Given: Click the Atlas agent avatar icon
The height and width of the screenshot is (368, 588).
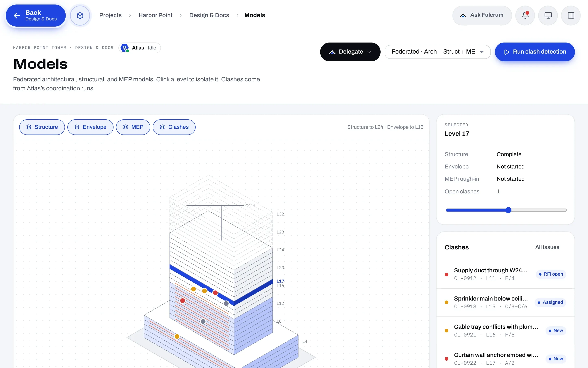Looking at the screenshot, I should coord(125,48).
